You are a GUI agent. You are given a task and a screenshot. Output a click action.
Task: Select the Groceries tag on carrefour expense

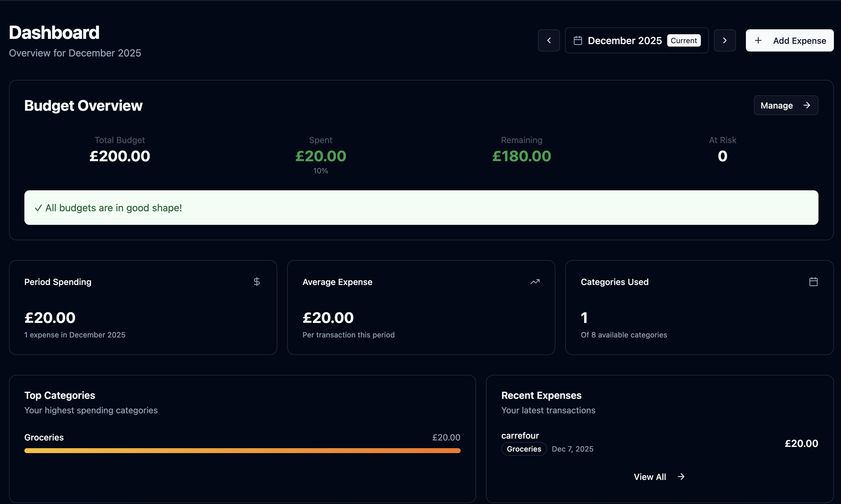coord(524,449)
